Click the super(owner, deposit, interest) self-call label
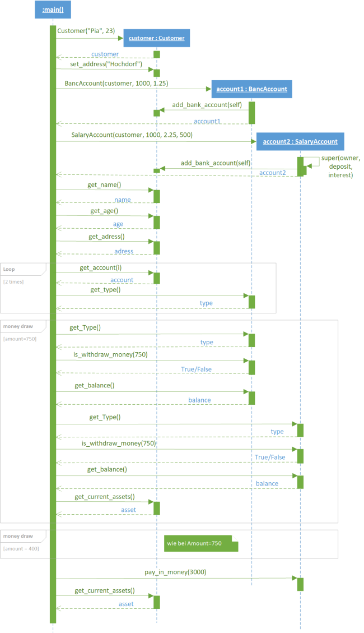Viewport: 364px width, 633px height. coord(340,167)
